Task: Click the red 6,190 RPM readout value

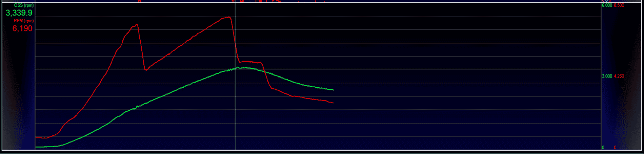Action: pyautogui.click(x=22, y=28)
